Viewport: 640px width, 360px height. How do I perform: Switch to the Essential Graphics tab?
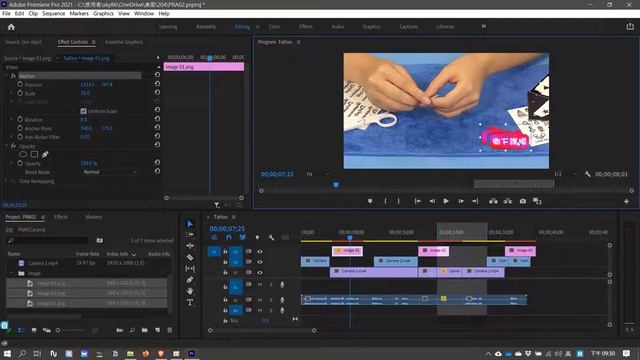tap(124, 42)
